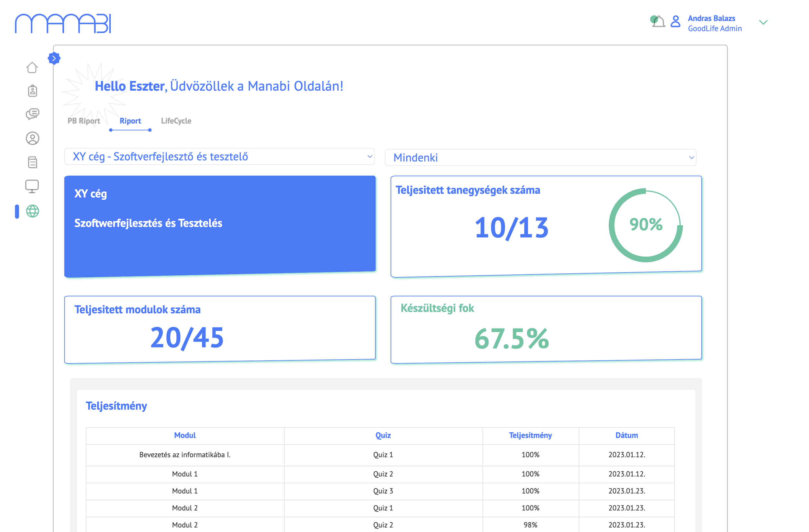Open the user profile circle icon
This screenshot has height=532, width=809.
32,139
